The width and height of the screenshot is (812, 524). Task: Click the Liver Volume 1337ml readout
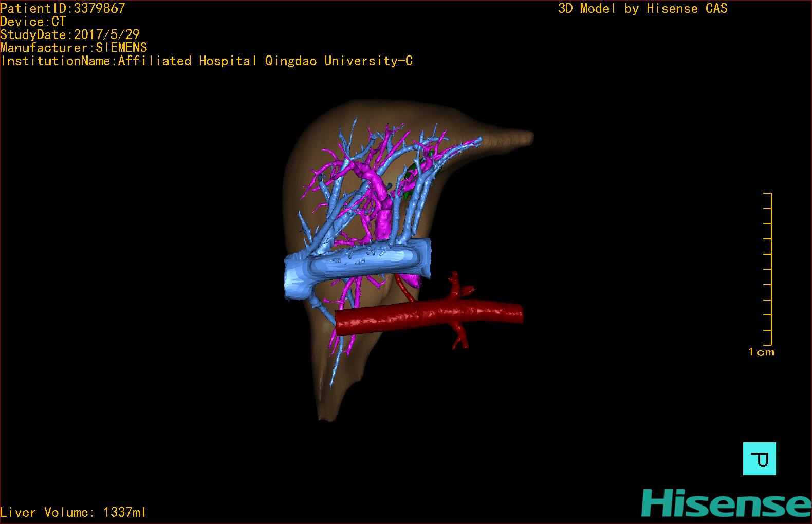73,512
